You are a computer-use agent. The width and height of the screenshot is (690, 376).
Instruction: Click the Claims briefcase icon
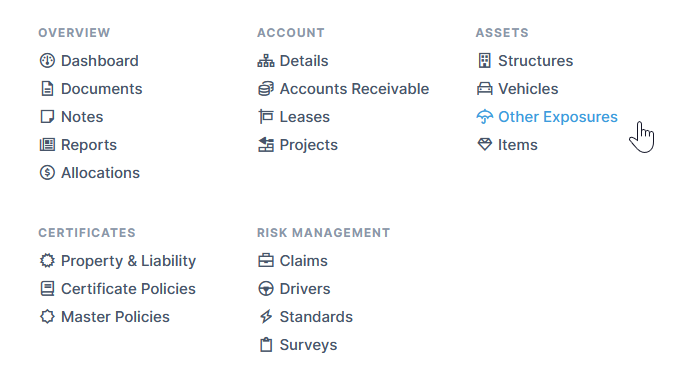coord(266,261)
